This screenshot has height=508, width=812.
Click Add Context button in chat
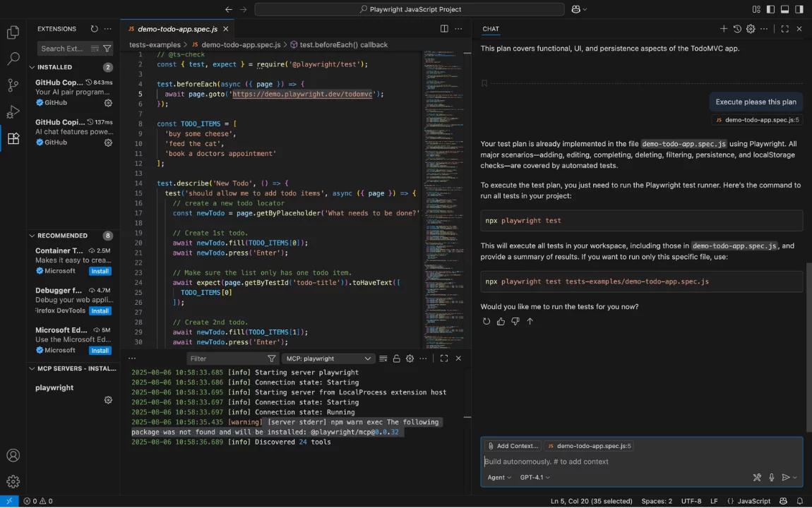coord(513,446)
